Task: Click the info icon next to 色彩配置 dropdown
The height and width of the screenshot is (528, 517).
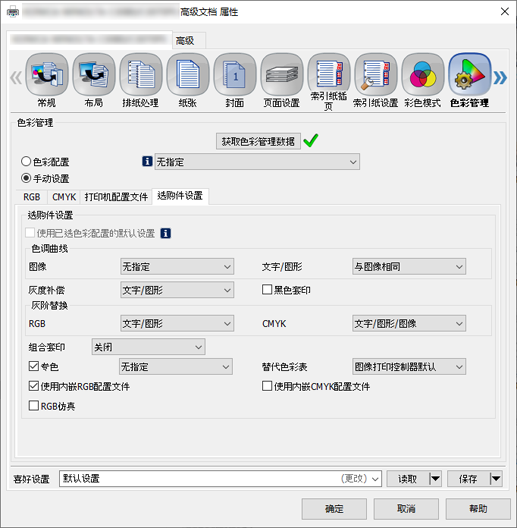Action: click(x=147, y=161)
